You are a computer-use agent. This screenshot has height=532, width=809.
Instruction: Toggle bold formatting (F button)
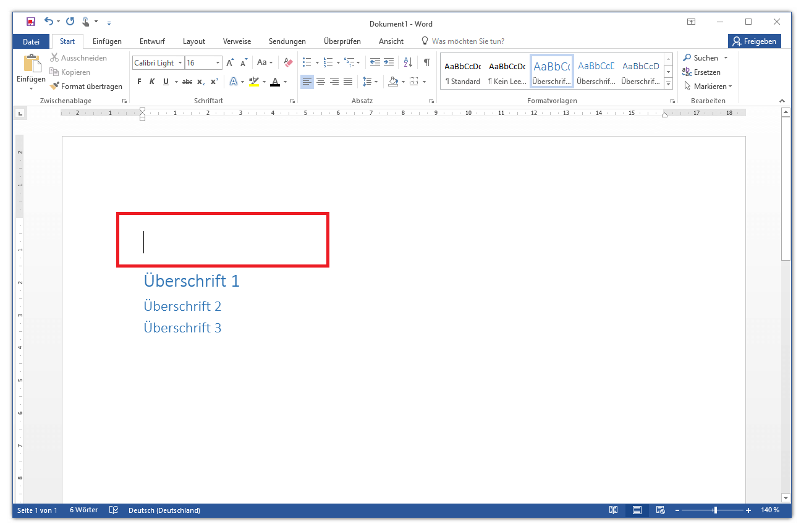pos(139,82)
